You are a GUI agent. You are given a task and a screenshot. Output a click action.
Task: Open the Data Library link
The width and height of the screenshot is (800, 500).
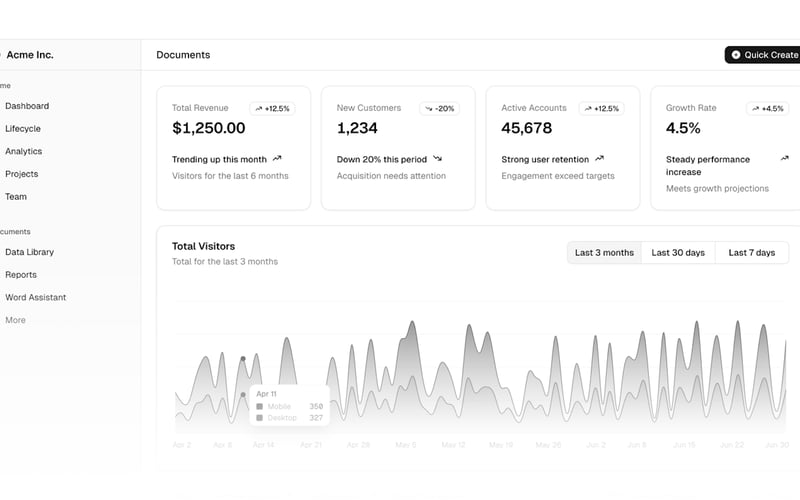coord(30,252)
